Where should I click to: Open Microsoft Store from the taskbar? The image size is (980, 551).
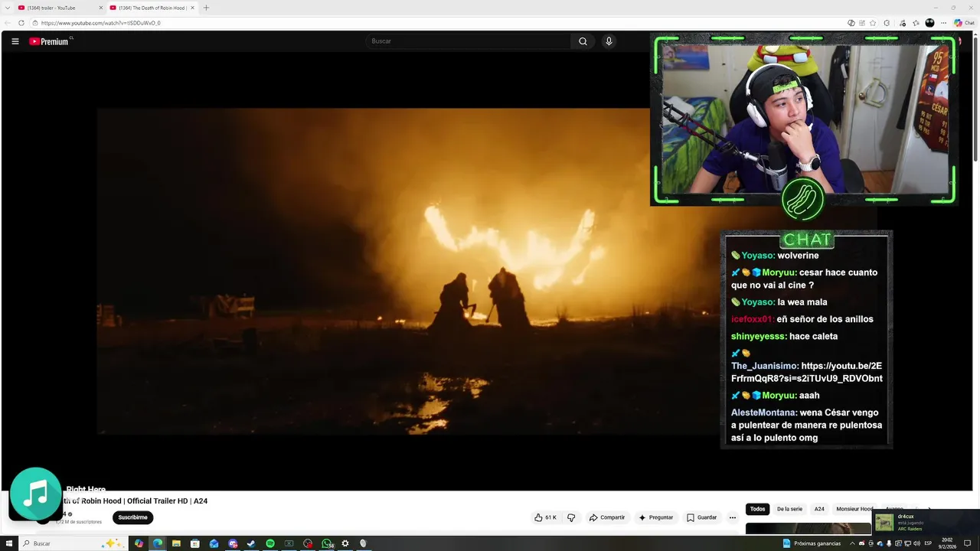click(195, 543)
